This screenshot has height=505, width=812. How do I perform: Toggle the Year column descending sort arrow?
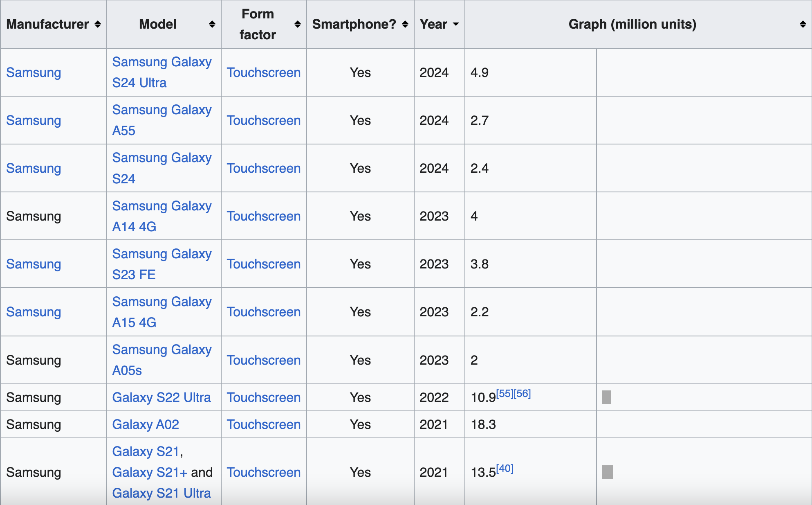click(455, 25)
